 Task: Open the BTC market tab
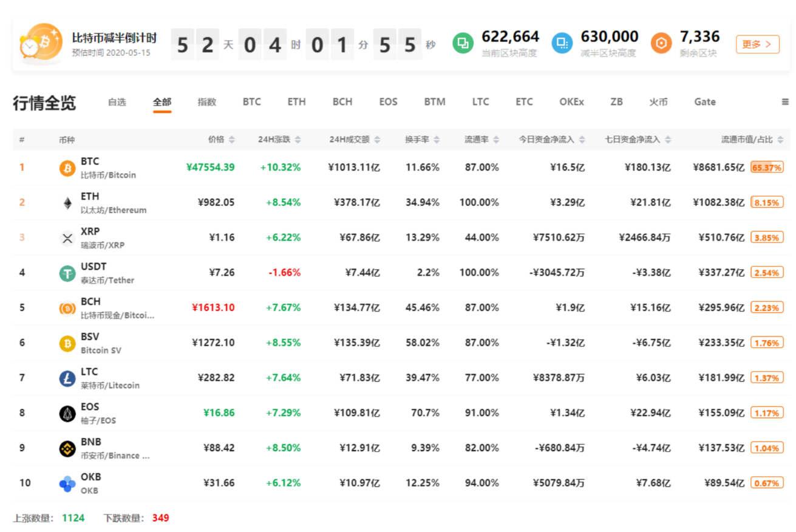click(x=252, y=102)
